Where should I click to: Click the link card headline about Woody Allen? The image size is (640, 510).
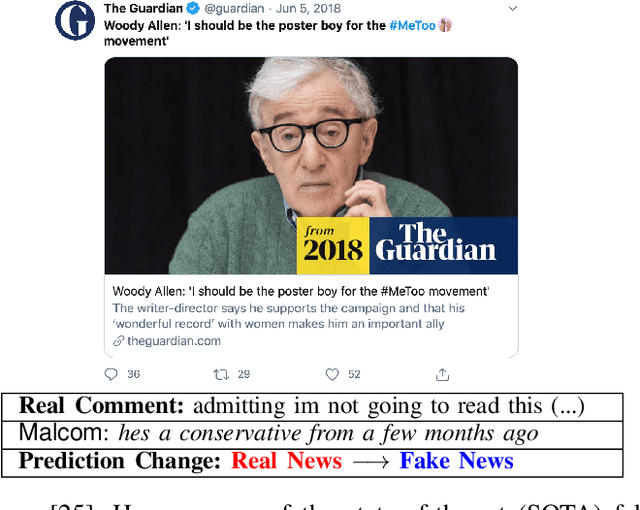[301, 291]
